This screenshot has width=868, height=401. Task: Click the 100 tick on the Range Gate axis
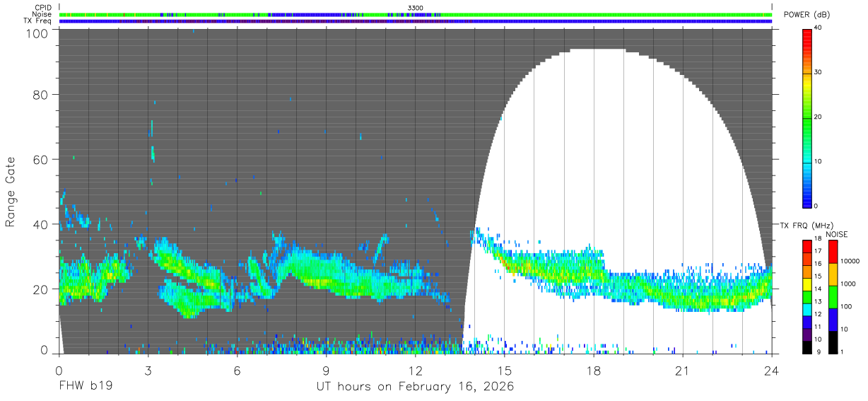(37, 33)
